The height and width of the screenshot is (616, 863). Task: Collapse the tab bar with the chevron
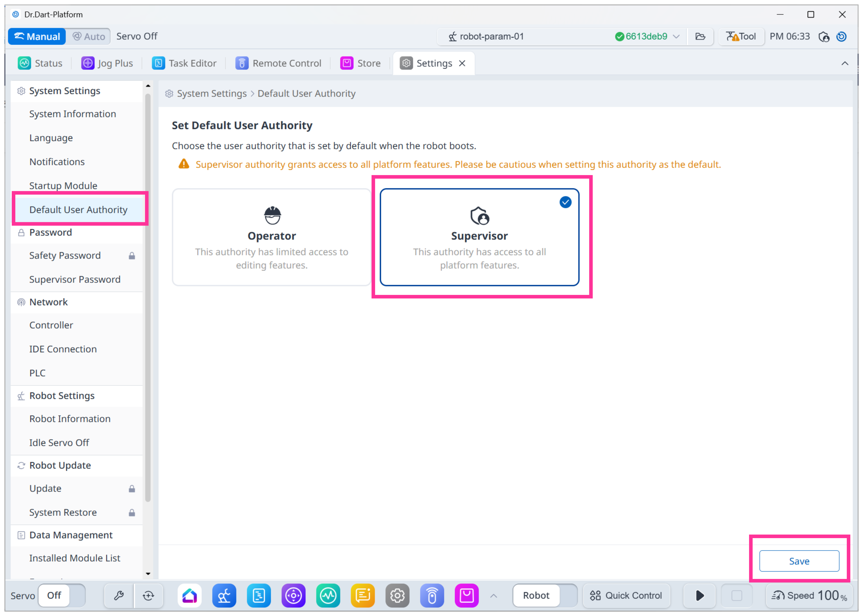[x=845, y=63]
